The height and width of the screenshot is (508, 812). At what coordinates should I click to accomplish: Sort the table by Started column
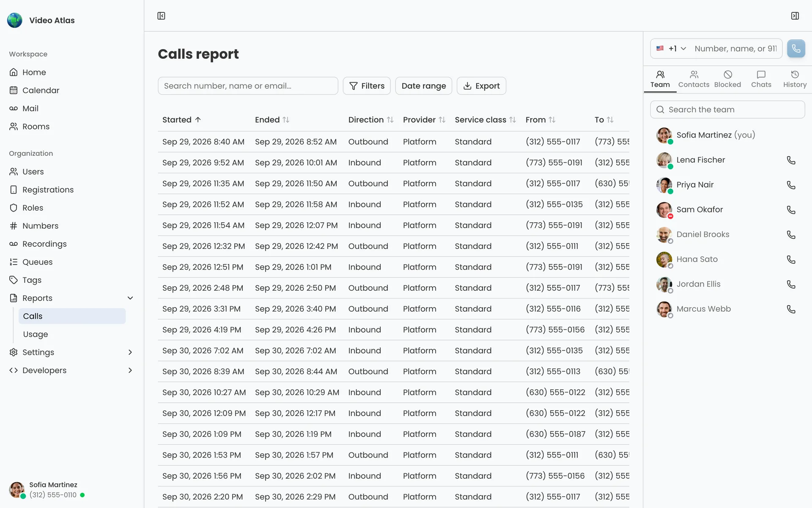(x=181, y=120)
